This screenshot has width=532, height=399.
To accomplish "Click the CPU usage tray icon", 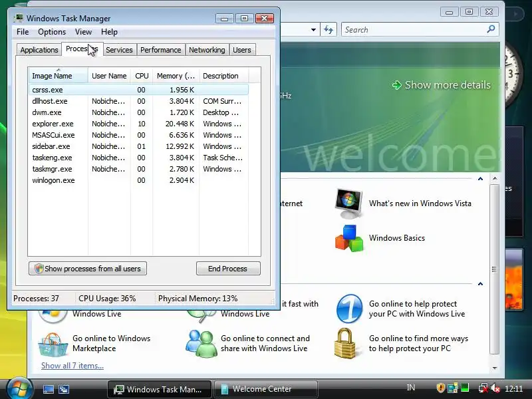I will [x=465, y=388].
